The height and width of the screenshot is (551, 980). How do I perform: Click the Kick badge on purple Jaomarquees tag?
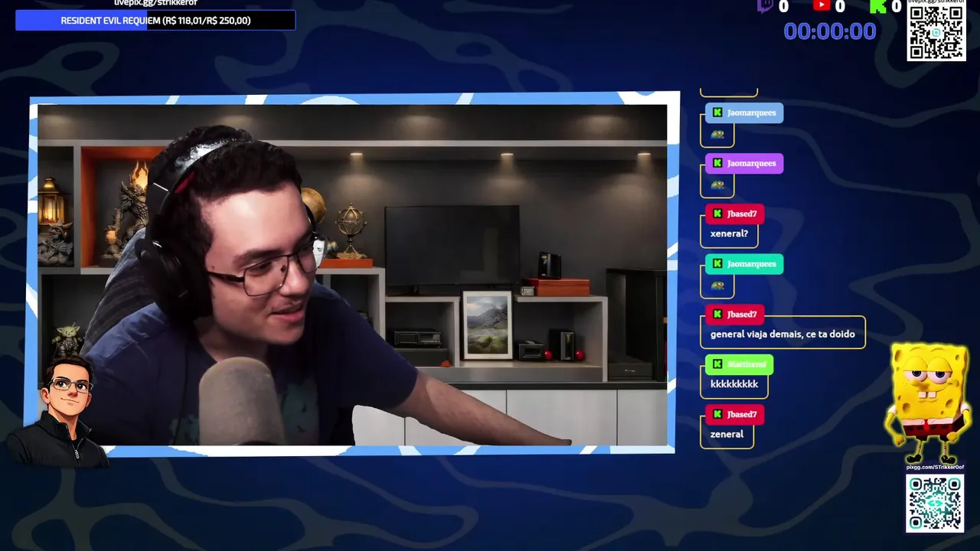pos(717,163)
